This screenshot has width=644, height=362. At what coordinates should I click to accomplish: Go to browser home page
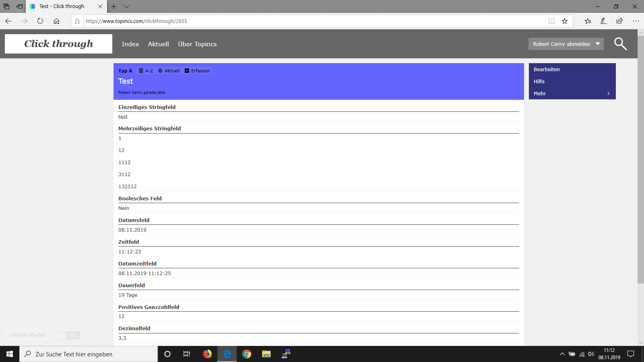(56, 21)
